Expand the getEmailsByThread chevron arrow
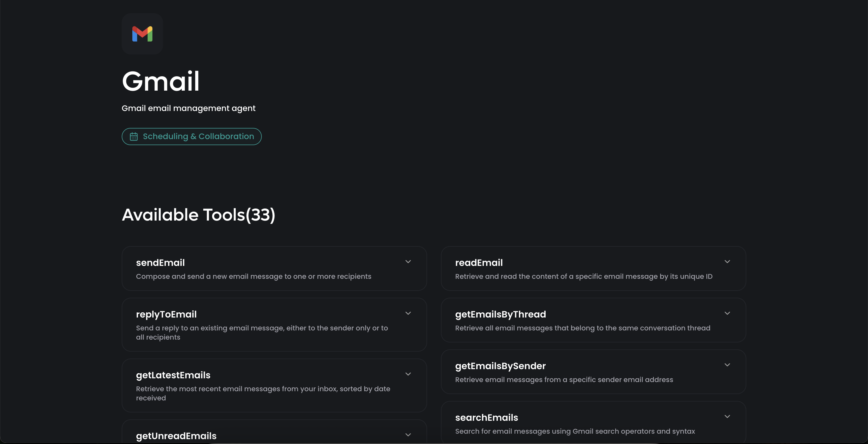868x444 pixels. [727, 313]
